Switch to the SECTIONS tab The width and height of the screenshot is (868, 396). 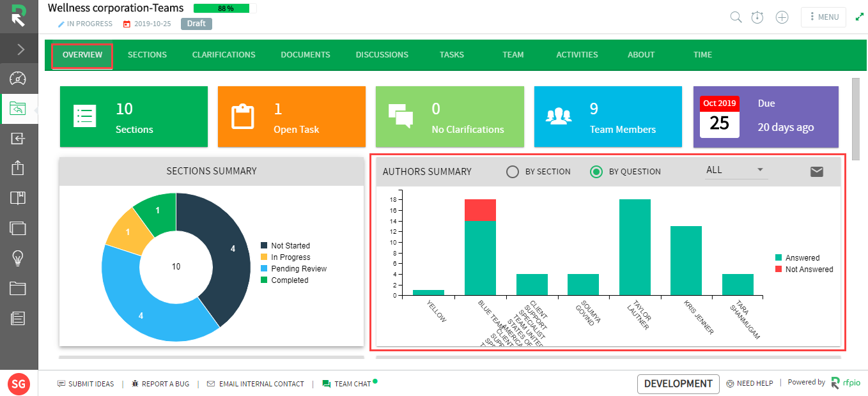coord(147,55)
